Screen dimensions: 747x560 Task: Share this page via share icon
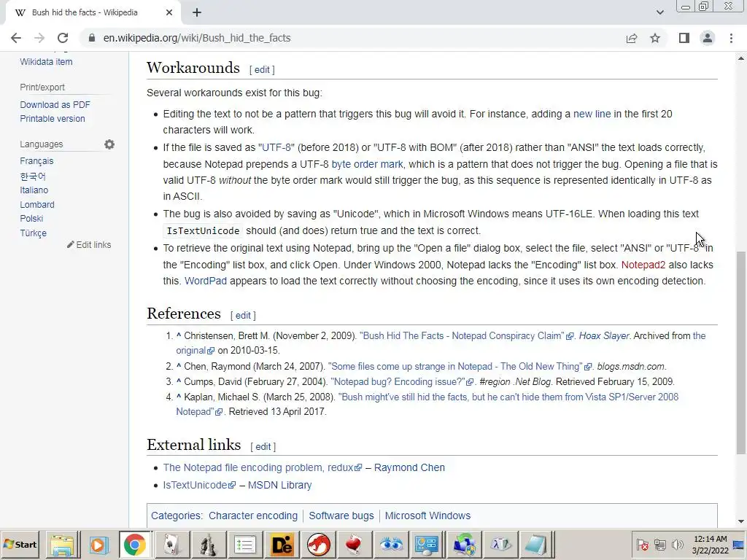632,38
